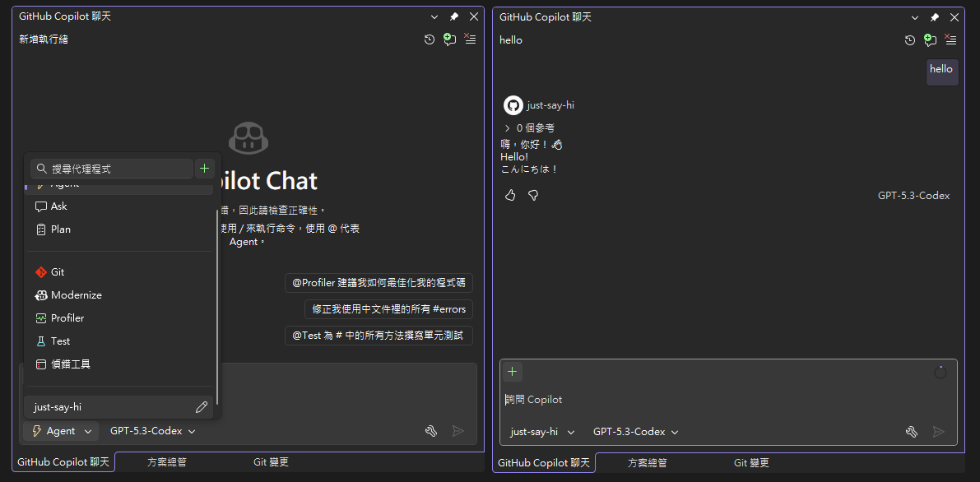Click the hello thread title in right panel
The height and width of the screenshot is (482, 980).
click(x=511, y=40)
